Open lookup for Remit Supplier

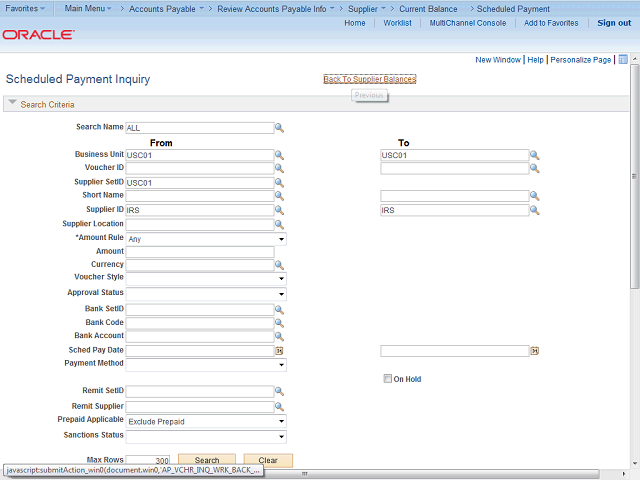[x=279, y=407]
